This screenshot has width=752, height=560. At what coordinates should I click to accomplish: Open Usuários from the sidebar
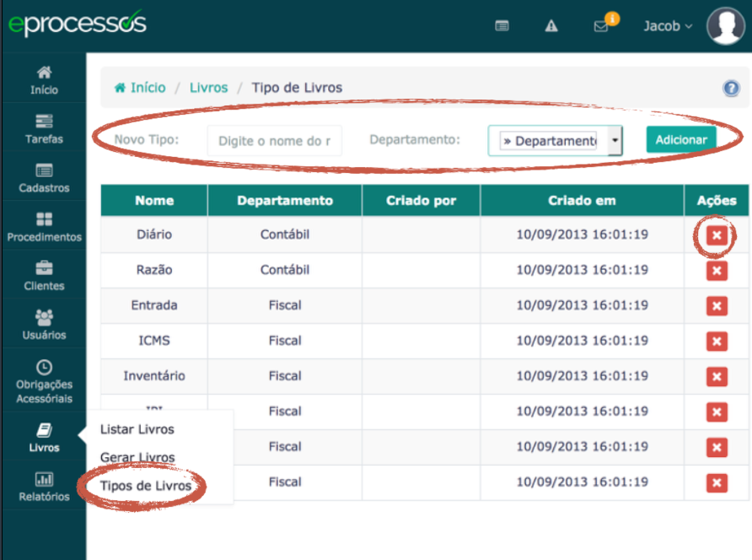[x=44, y=318]
